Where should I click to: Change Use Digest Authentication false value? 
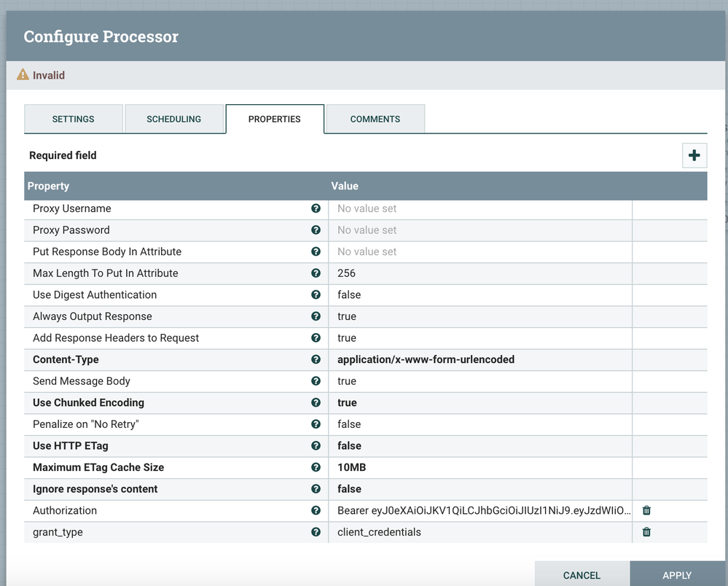(x=480, y=295)
